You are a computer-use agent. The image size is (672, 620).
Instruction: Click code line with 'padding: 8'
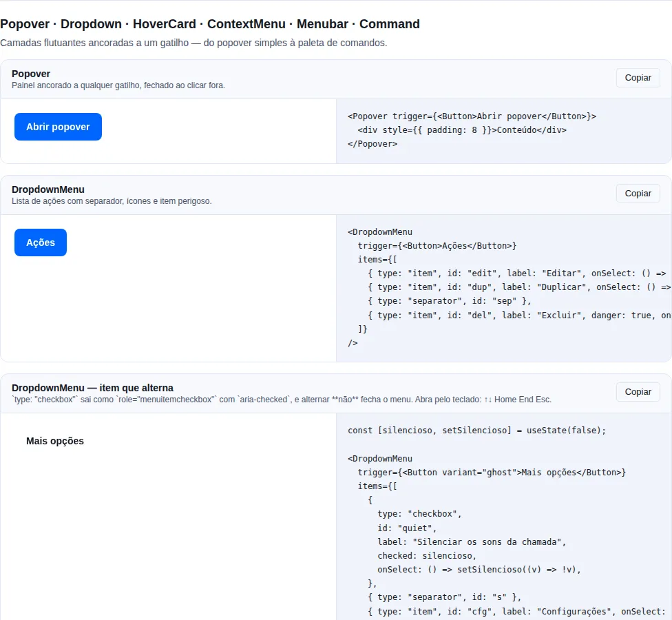[x=462, y=130]
